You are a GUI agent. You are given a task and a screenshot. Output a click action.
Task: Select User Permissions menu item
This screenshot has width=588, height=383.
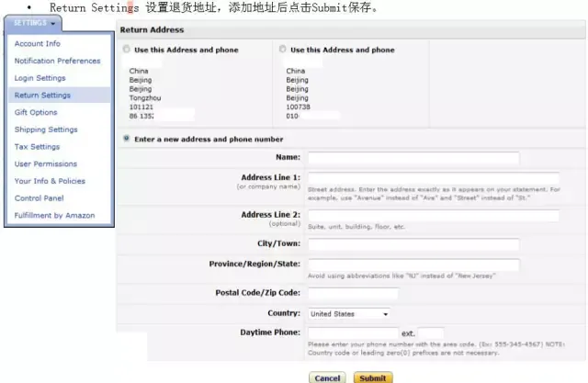(46, 163)
